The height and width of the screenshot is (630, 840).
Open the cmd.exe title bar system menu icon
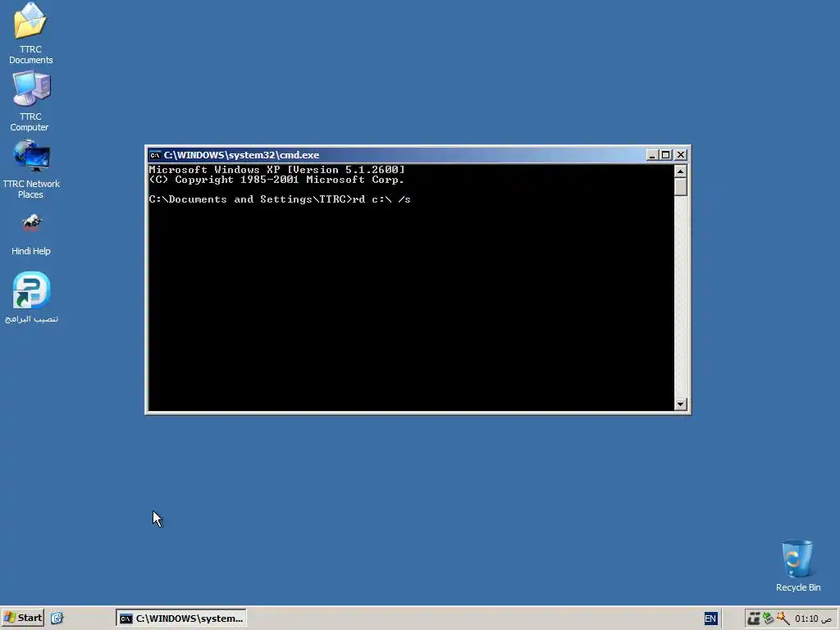point(155,155)
